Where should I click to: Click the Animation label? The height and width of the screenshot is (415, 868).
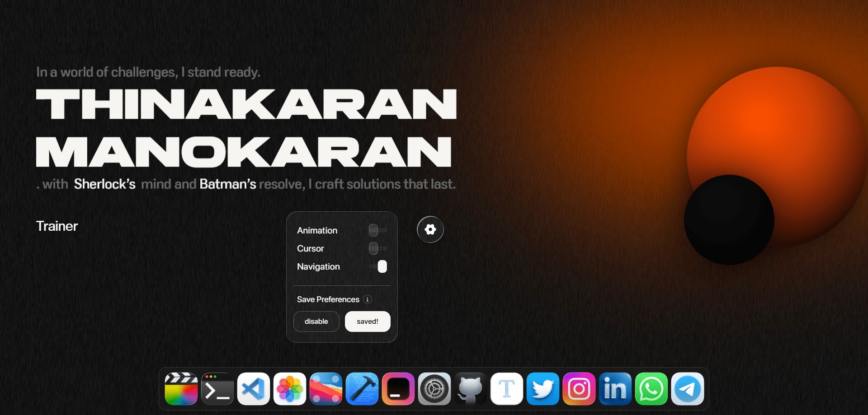pyautogui.click(x=317, y=230)
